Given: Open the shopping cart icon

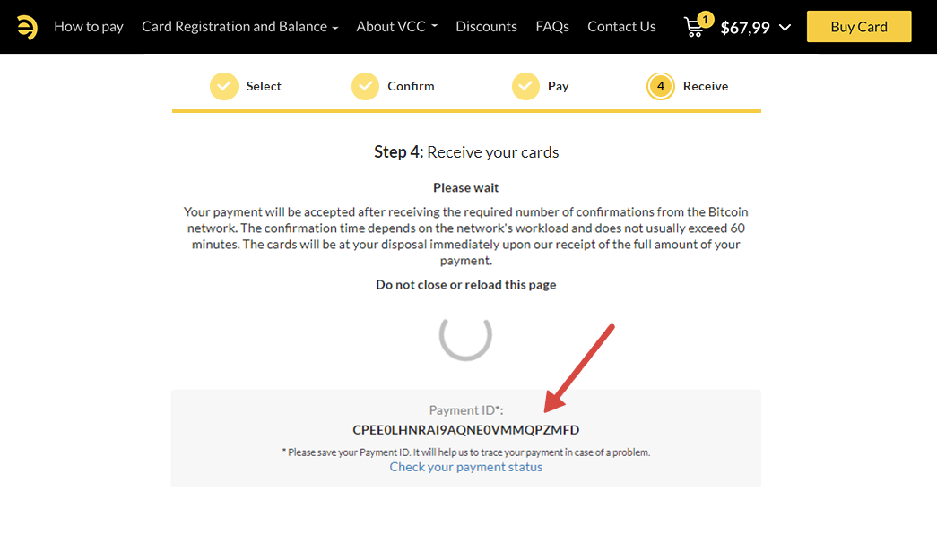Looking at the screenshot, I should pos(693,28).
